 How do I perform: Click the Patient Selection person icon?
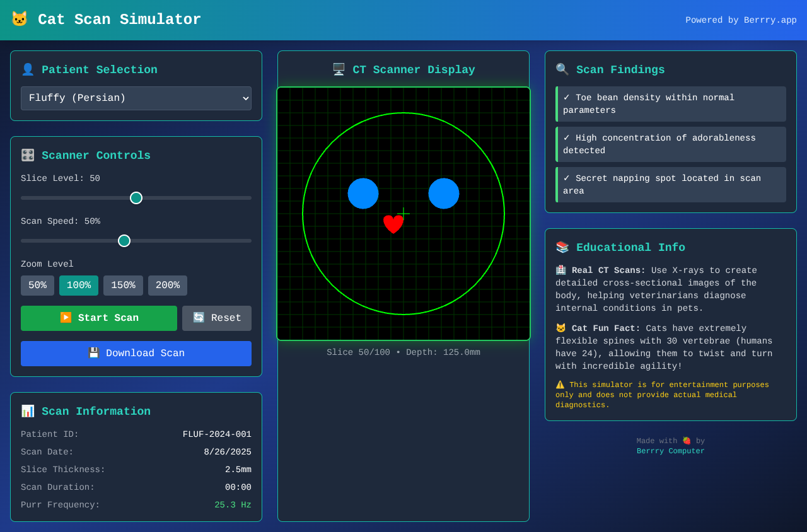pos(28,70)
